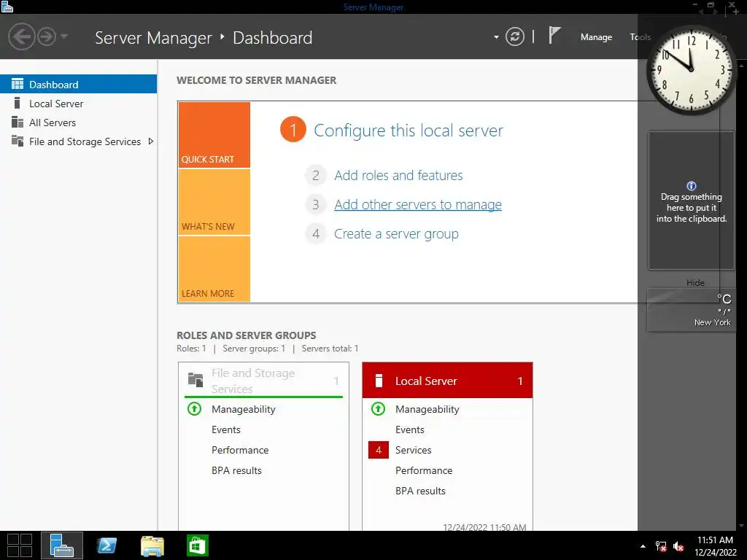Click the clipboard drop area gadget
The height and width of the screenshot is (560, 747).
click(692, 201)
